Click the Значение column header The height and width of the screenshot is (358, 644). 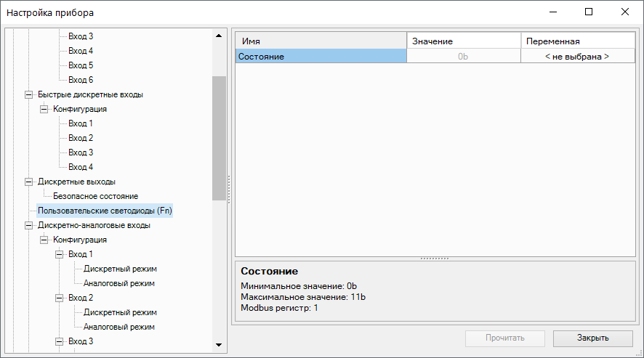click(463, 41)
